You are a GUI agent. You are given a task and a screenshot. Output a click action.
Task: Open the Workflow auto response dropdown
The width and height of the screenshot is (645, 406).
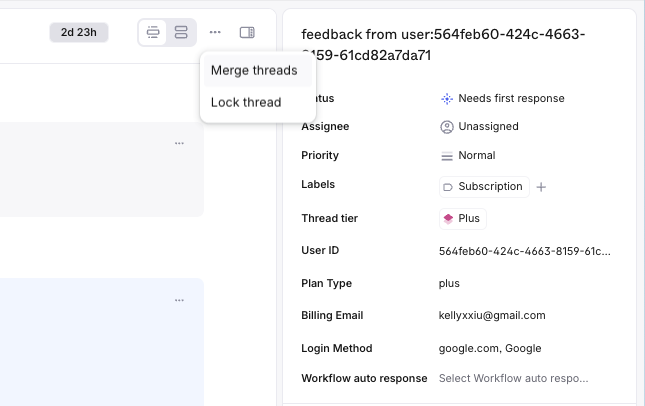[513, 379]
